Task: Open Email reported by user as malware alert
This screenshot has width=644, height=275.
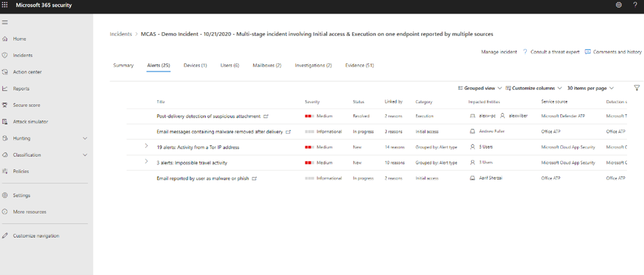Action: (203, 178)
